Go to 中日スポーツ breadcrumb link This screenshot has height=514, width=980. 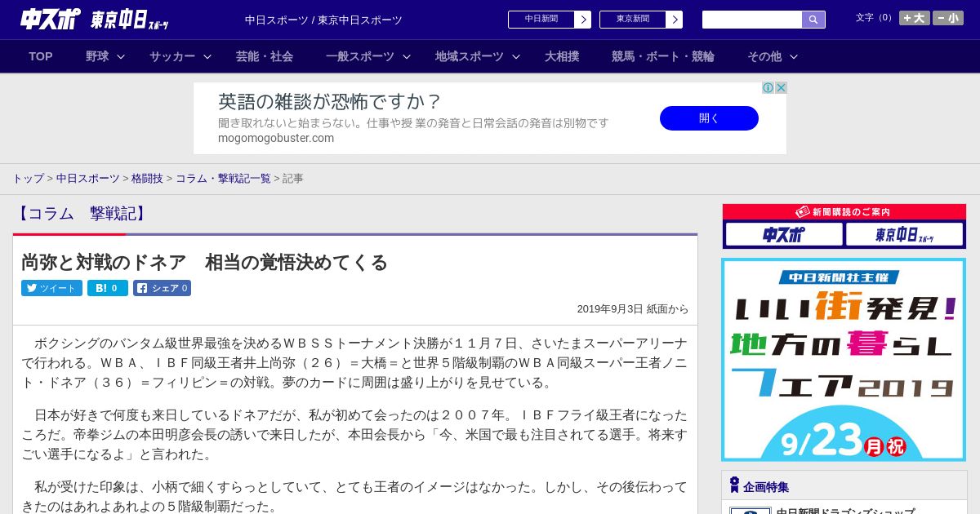[x=88, y=178]
